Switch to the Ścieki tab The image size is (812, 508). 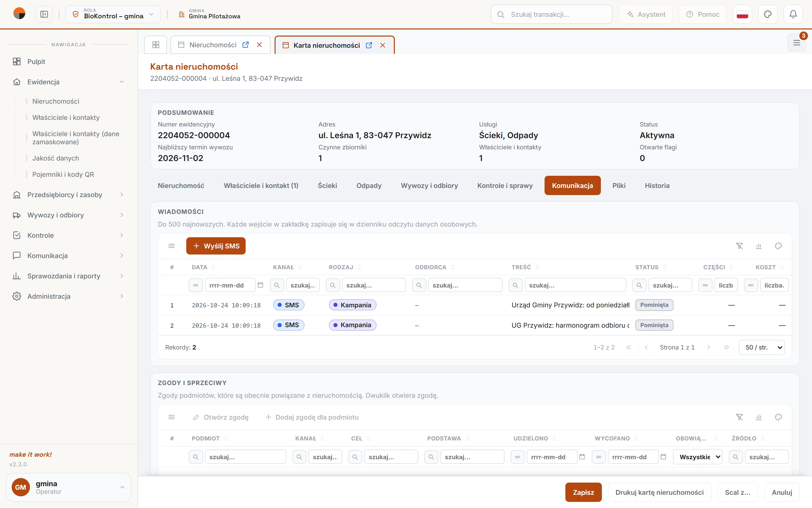(327, 185)
